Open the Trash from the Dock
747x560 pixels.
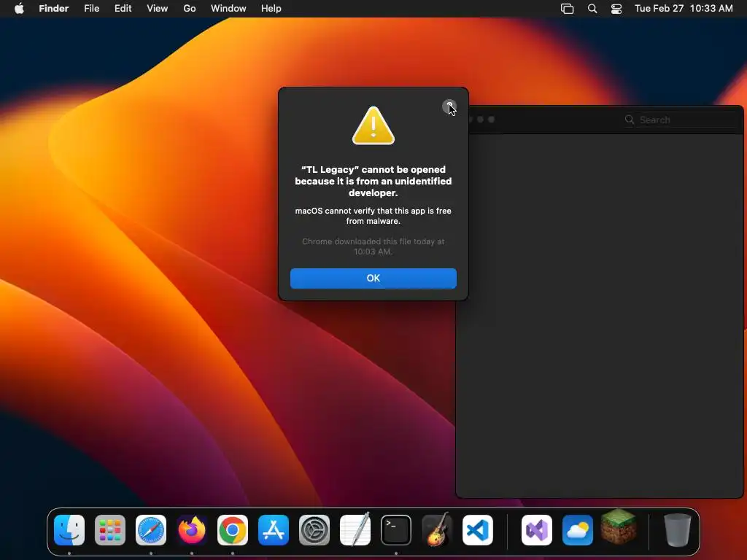[x=678, y=530]
